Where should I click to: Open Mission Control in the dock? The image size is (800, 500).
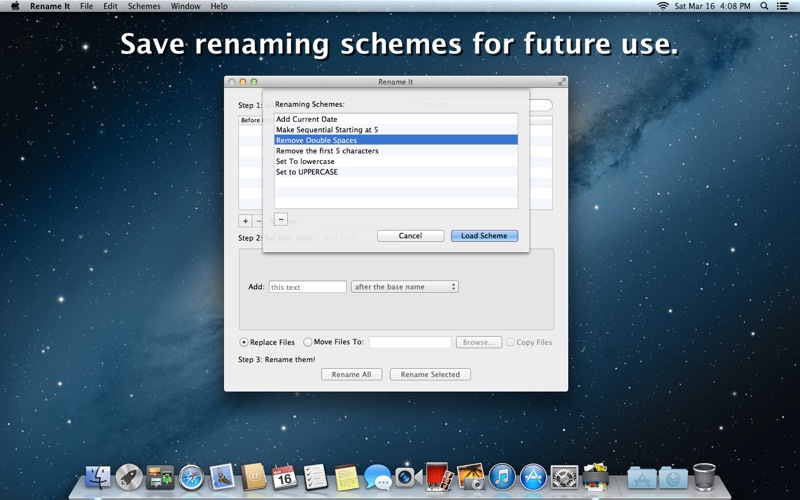click(160, 478)
